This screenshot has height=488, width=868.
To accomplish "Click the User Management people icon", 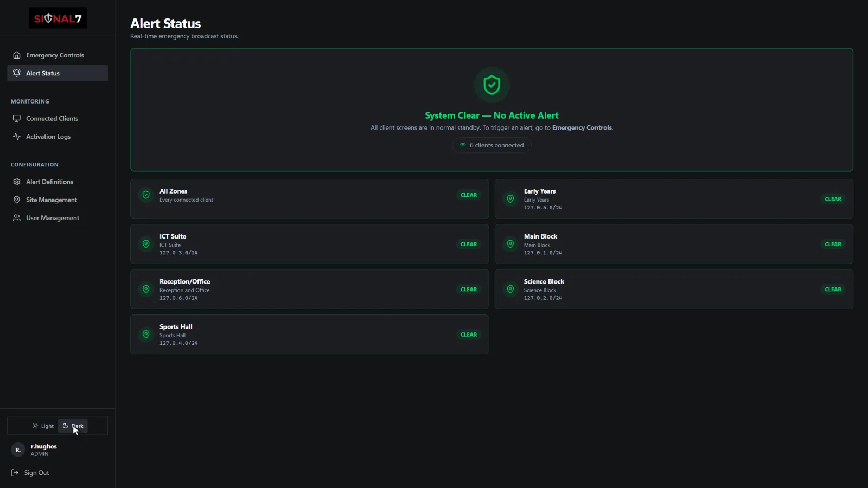I will [x=17, y=218].
